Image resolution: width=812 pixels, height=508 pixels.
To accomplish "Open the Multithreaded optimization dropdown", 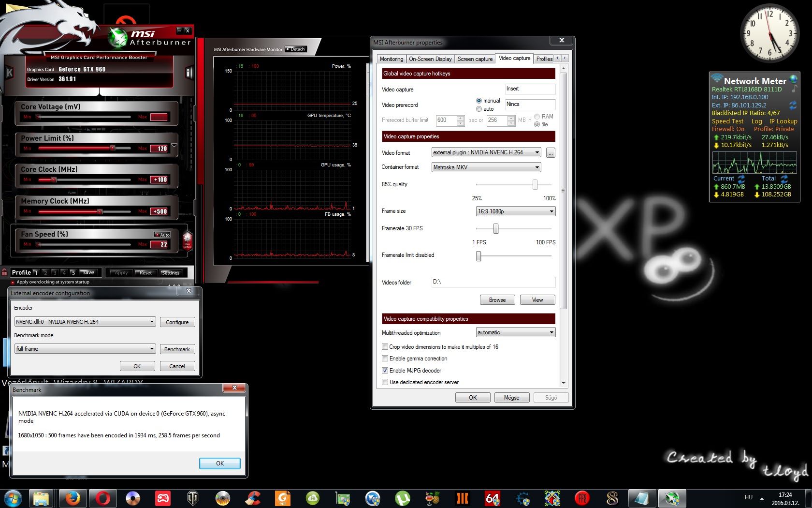I will [516, 332].
